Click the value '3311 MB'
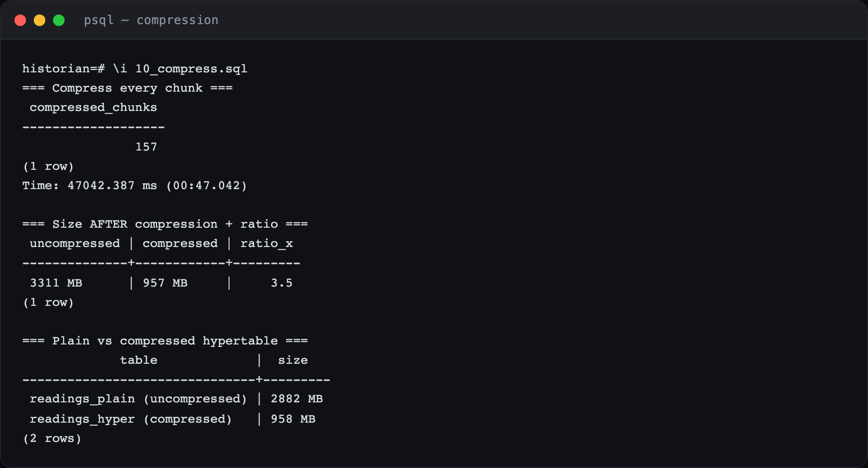Image resolution: width=868 pixels, height=468 pixels. [x=56, y=283]
